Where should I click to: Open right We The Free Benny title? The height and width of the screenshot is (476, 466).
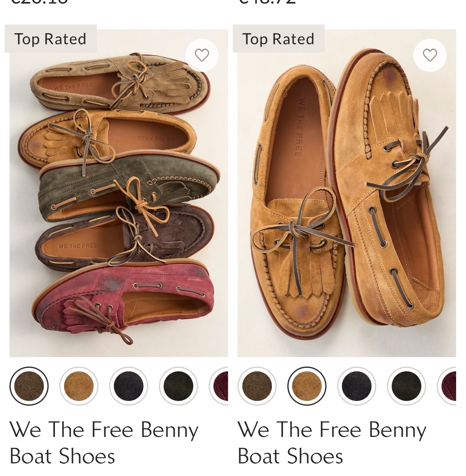pyautogui.click(x=332, y=442)
